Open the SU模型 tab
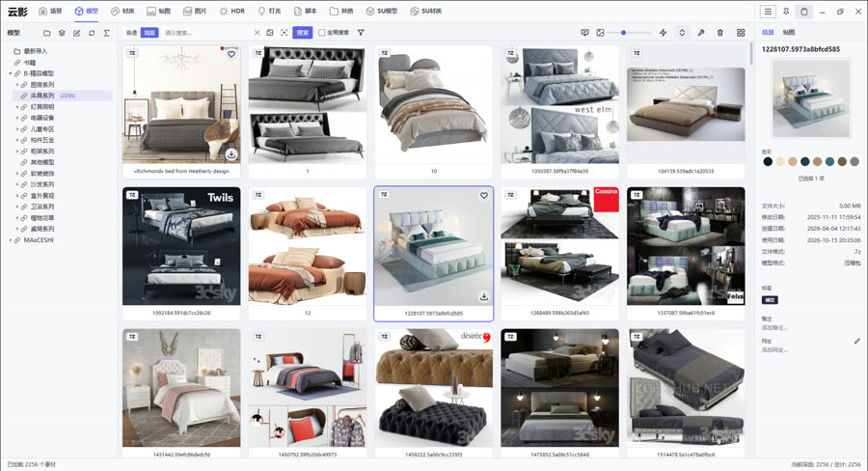 [381, 11]
